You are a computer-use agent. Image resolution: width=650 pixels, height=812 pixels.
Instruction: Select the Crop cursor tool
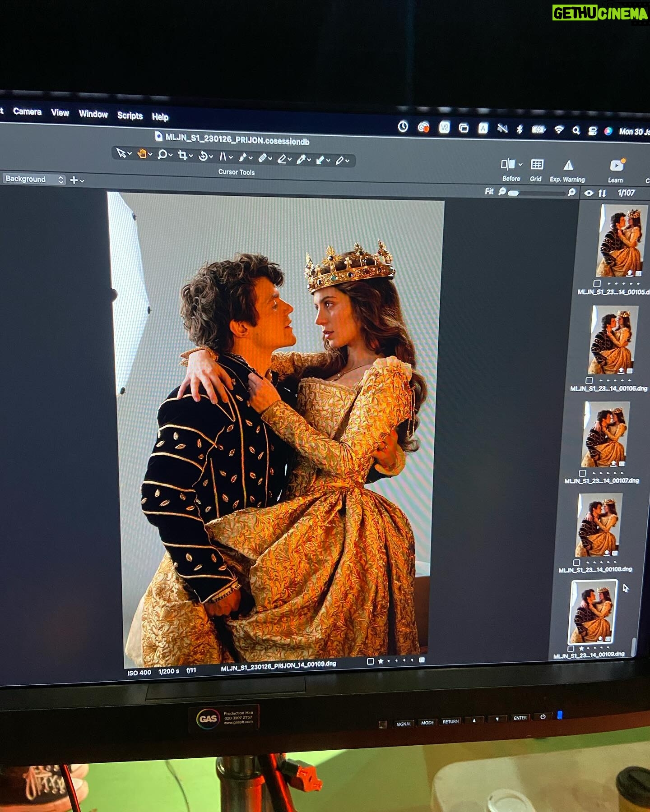(182, 156)
